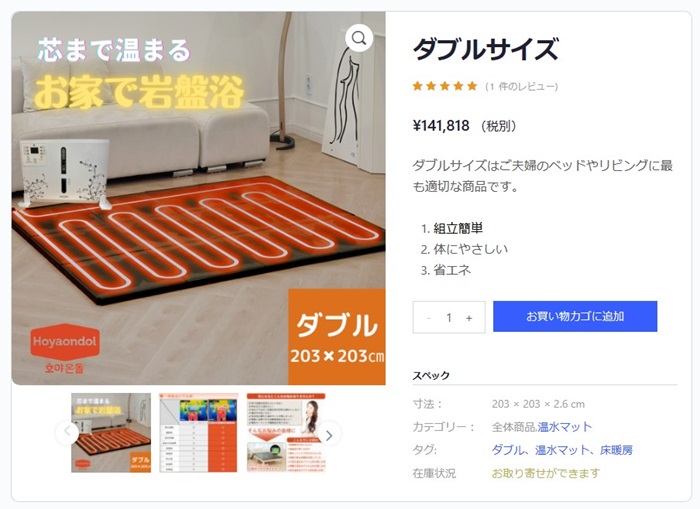Open the 1 件のレビュー review link
Viewport: 700px width, 509px height.
(x=521, y=87)
